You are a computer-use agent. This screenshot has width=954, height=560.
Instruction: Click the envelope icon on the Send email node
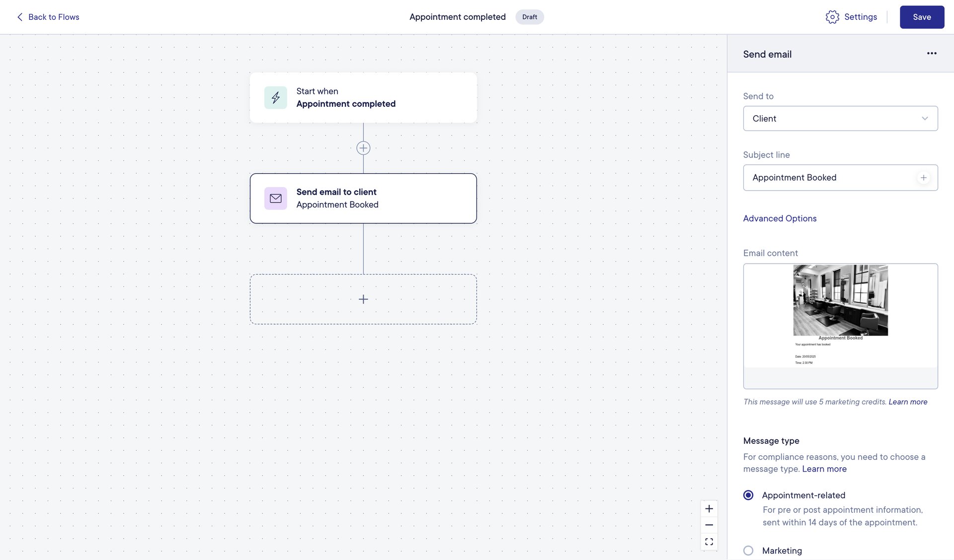click(276, 198)
